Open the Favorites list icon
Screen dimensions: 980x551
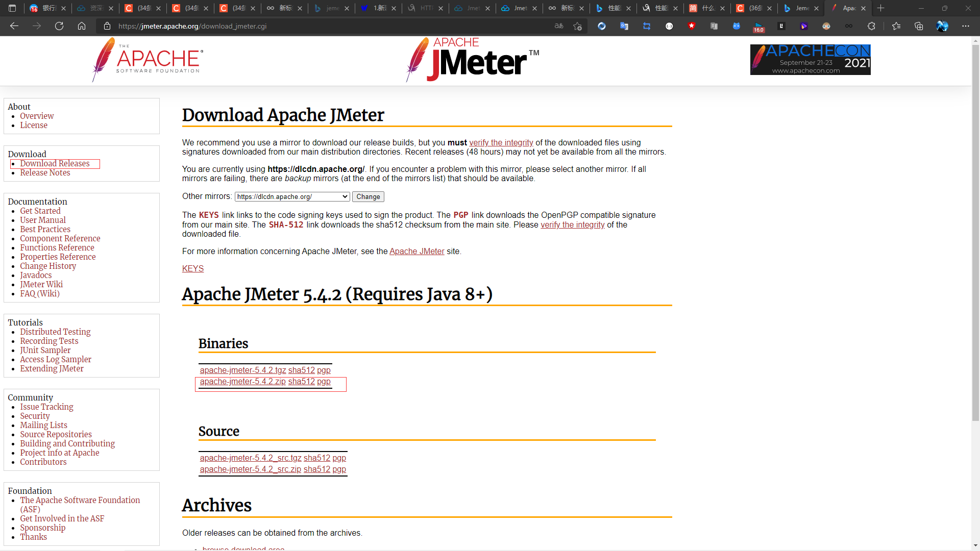coord(896,26)
